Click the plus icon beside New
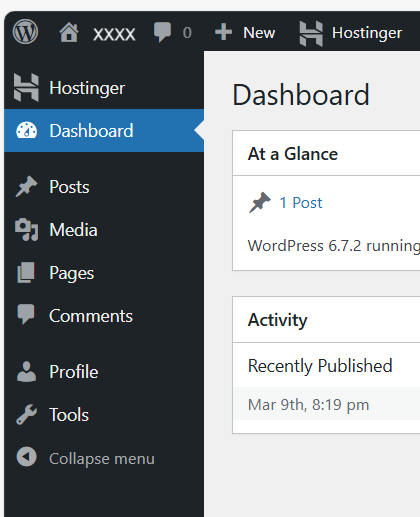420x517 pixels. 223,32
